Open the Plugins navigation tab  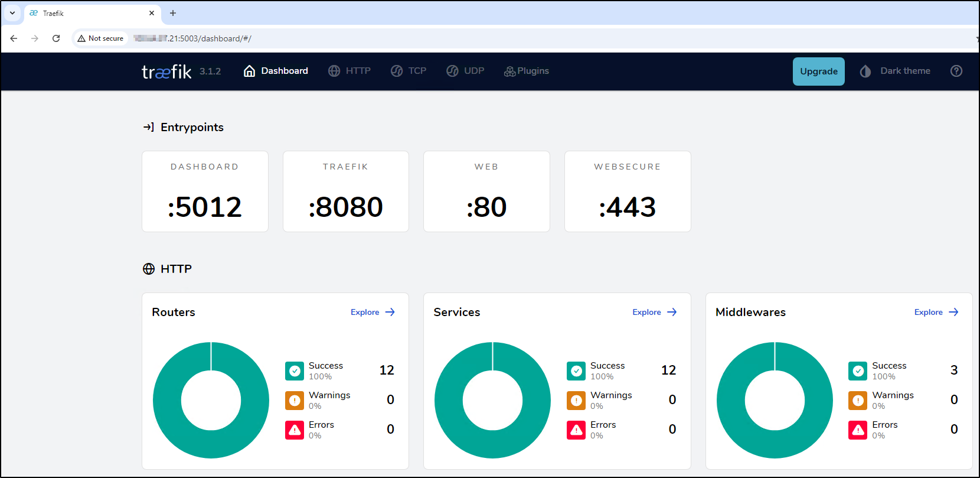point(527,71)
